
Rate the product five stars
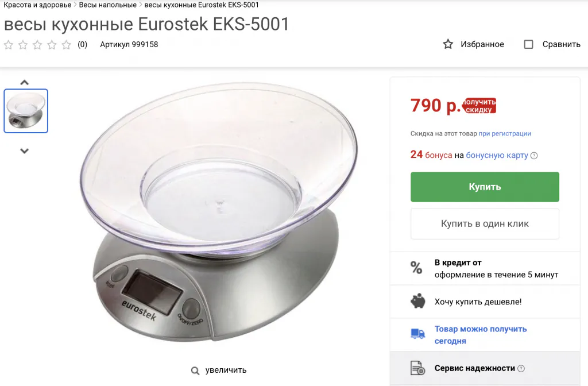[67, 45]
